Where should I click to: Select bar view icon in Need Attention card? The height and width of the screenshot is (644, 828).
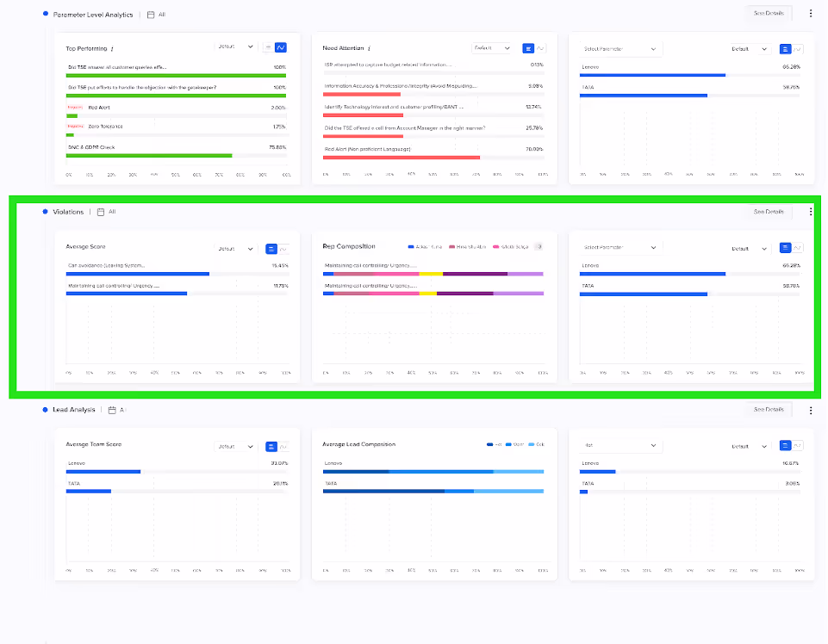528,48
